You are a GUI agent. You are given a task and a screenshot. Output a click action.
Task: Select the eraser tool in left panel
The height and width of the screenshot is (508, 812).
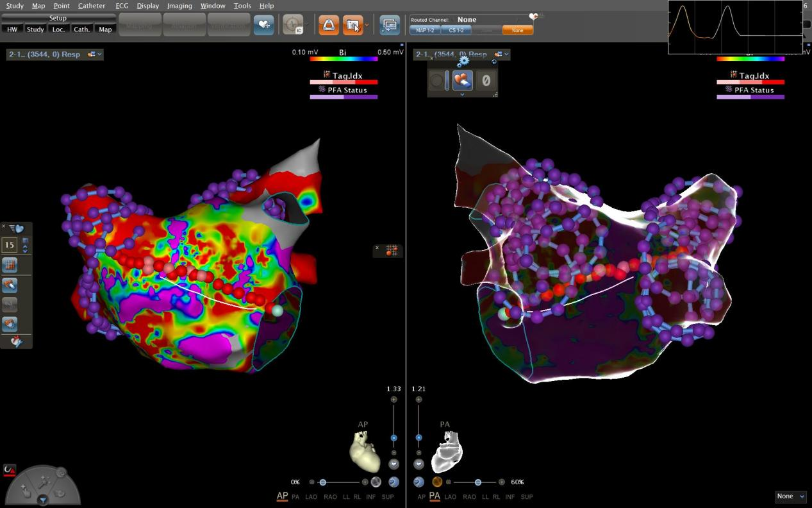(10, 284)
